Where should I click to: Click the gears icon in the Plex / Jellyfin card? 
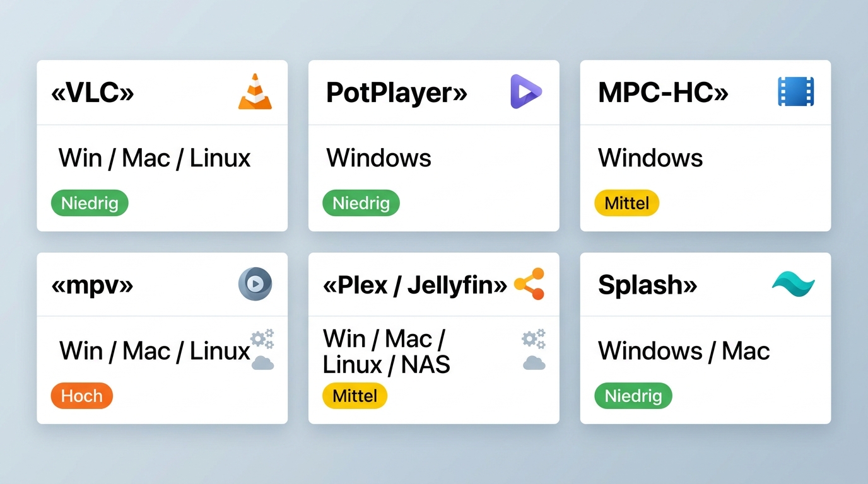click(x=534, y=339)
